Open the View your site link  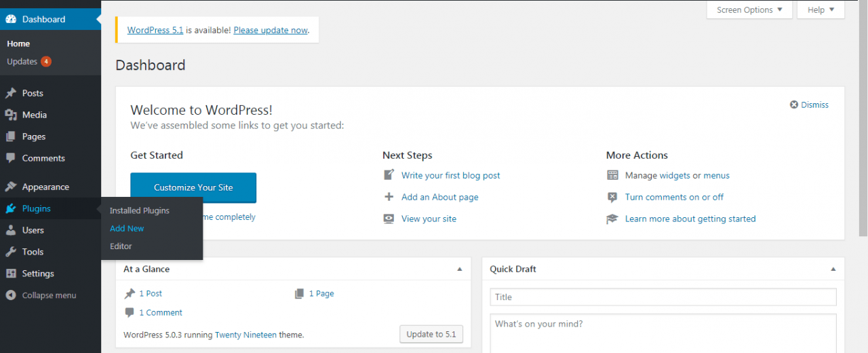coord(429,219)
